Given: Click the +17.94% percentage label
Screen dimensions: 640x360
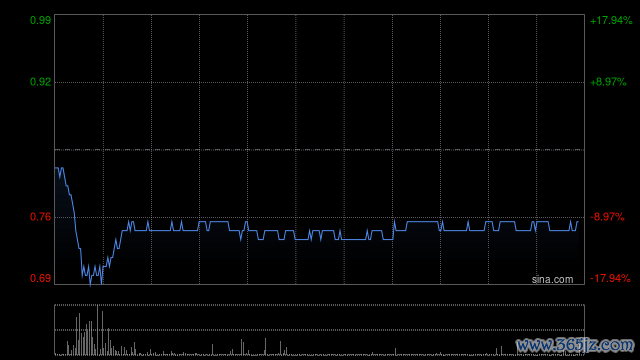Looking at the screenshot, I should [x=611, y=20].
